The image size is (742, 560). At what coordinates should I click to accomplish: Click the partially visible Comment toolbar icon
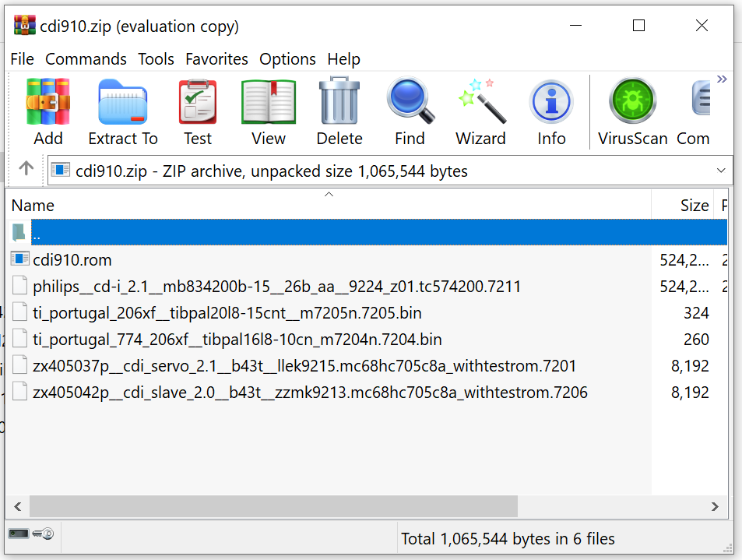tap(701, 98)
